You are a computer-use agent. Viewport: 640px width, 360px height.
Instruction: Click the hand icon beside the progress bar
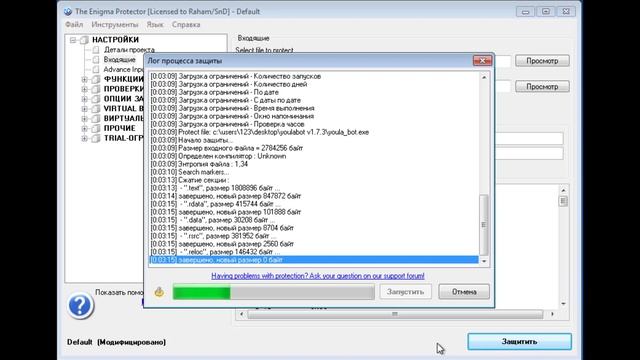click(x=159, y=291)
